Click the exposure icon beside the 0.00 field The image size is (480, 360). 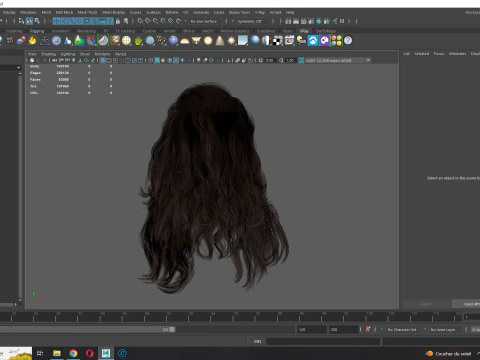tap(261, 60)
